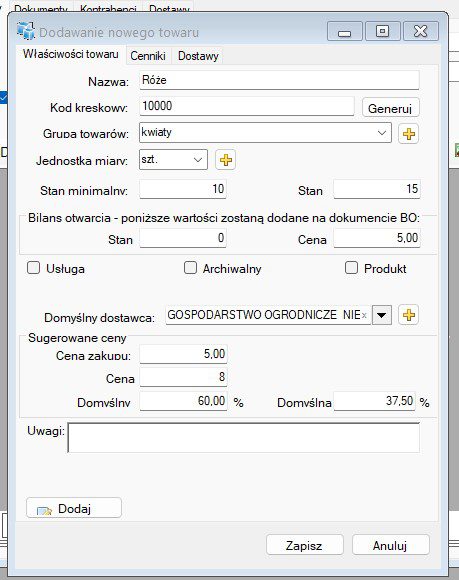This screenshot has width=459, height=580.
Task: Minimize the product dialog window
Action: coord(344,31)
